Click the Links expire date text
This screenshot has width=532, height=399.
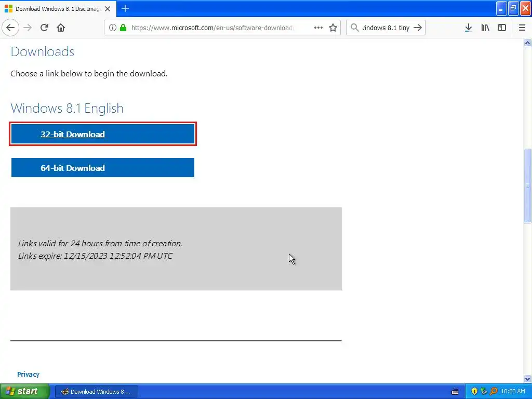(95, 256)
